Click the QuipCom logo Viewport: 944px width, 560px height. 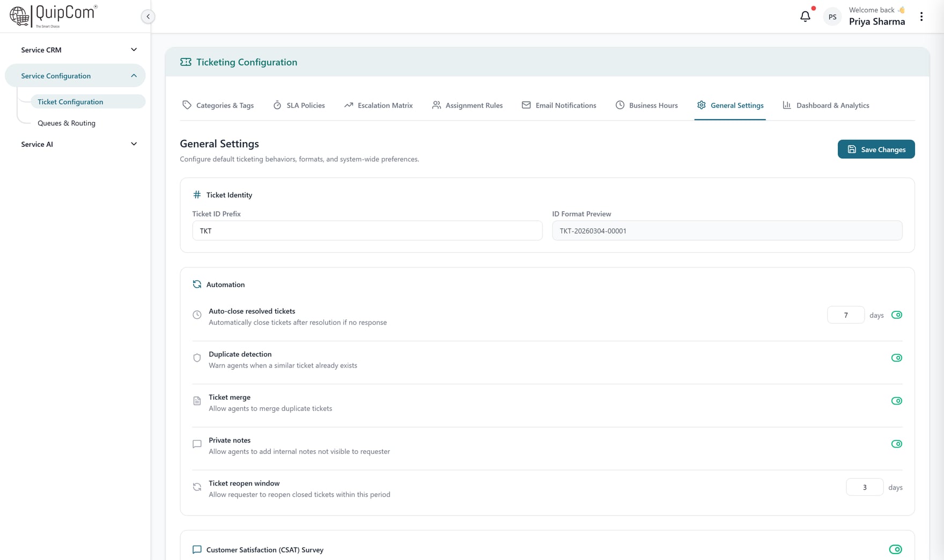(x=53, y=16)
